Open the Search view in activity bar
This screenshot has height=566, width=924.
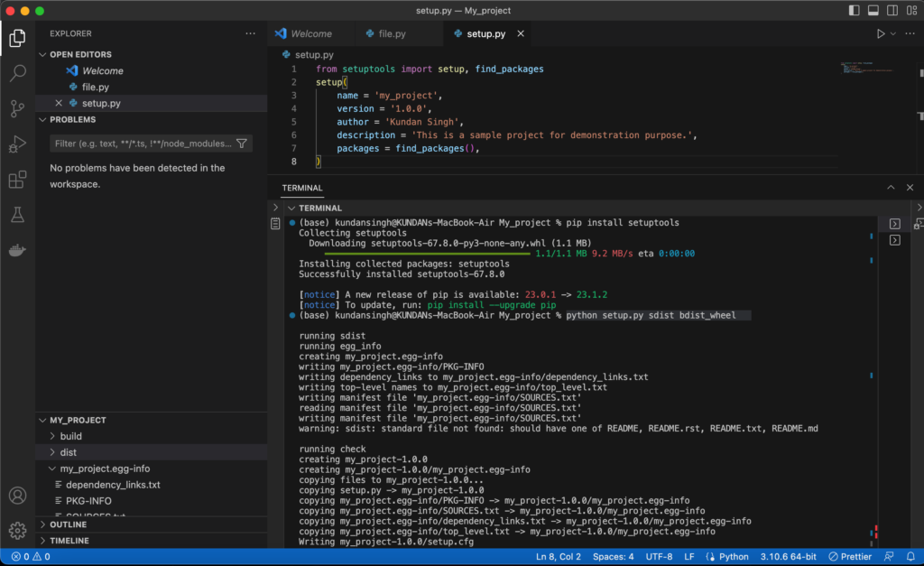point(17,73)
